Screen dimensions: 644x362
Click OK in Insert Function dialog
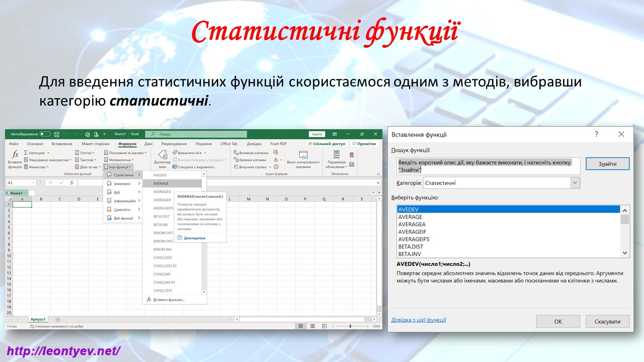pos(558,321)
